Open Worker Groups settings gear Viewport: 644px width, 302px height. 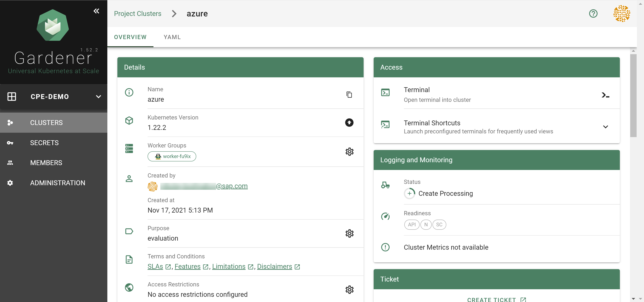[349, 152]
